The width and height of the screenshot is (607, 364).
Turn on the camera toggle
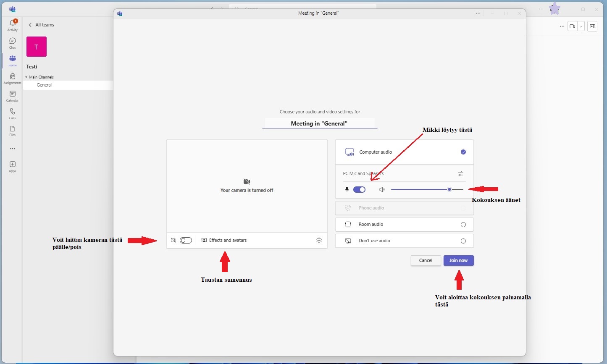click(x=186, y=241)
